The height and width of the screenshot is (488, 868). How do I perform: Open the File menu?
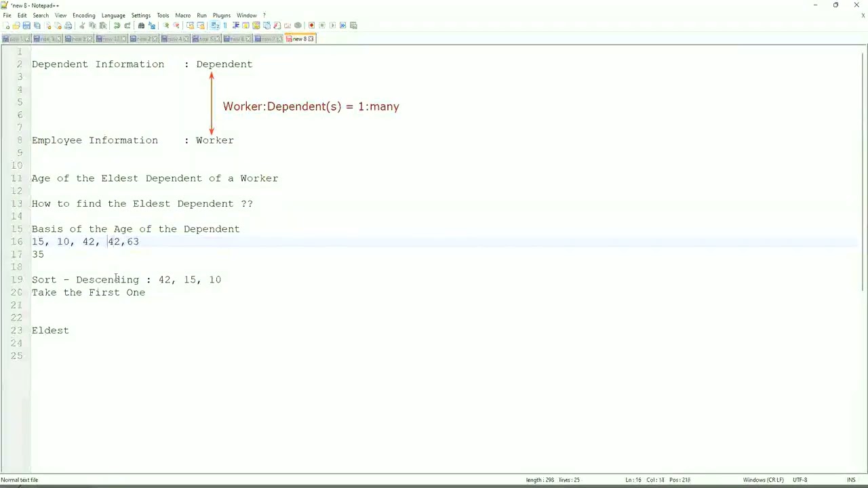[x=7, y=15]
